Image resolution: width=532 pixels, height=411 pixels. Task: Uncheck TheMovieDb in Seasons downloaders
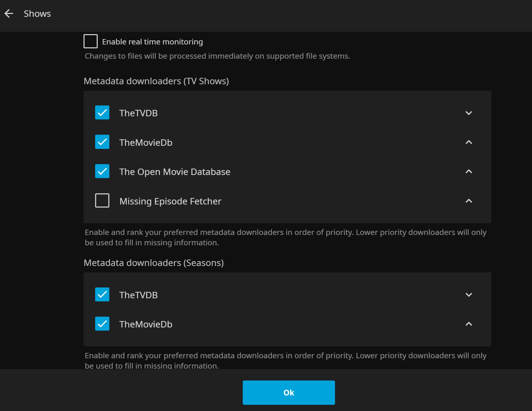coord(102,324)
